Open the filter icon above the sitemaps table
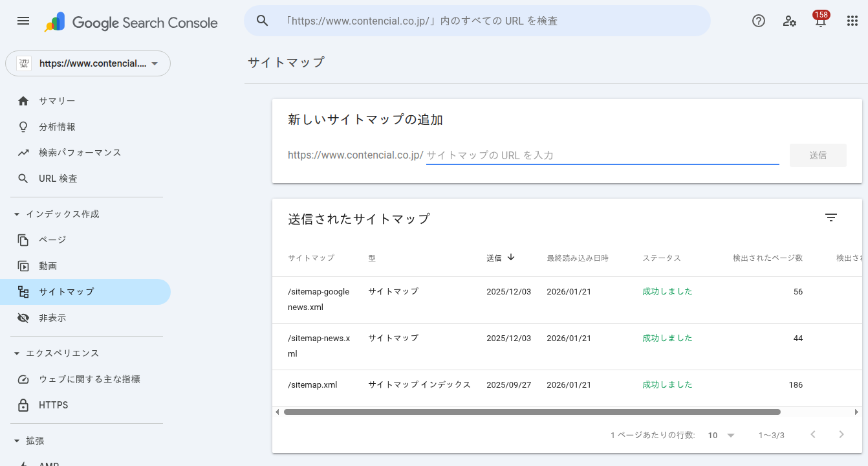The height and width of the screenshot is (466, 868). (x=831, y=217)
